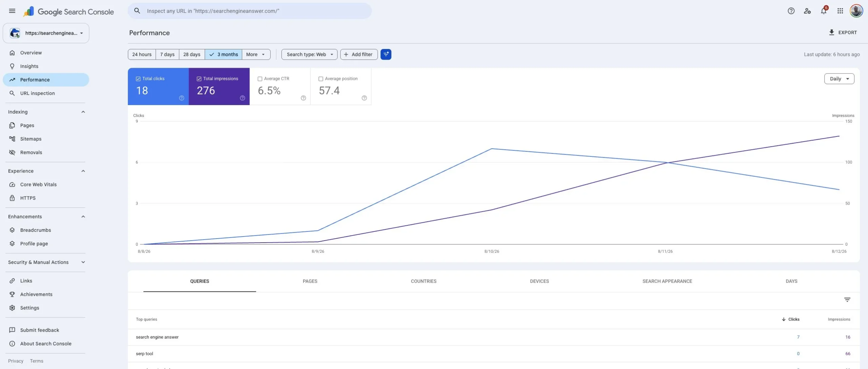Open the Daily granularity dropdown
This screenshot has height=369, width=868.
(x=839, y=79)
